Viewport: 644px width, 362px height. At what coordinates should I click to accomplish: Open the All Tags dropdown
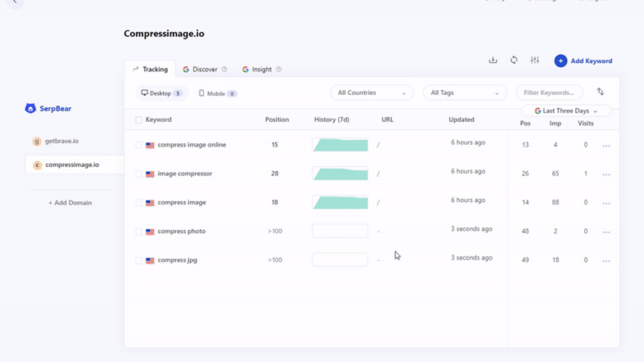[465, 92]
